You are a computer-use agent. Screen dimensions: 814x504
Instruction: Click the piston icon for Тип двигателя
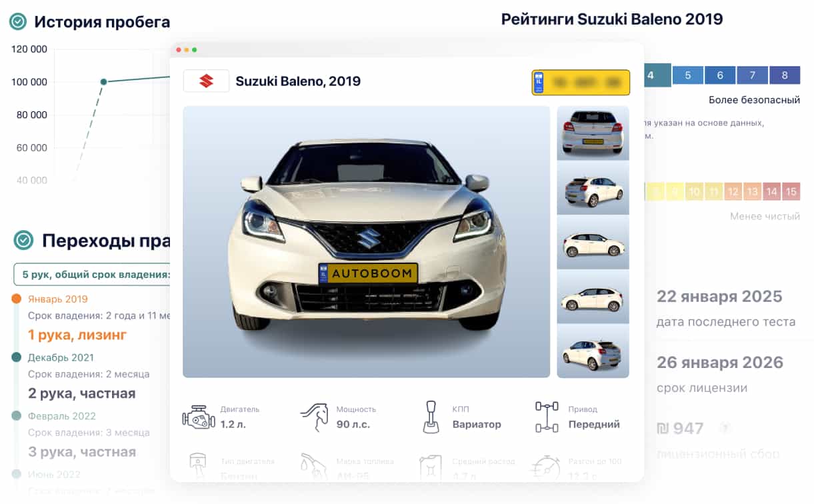[198, 467]
